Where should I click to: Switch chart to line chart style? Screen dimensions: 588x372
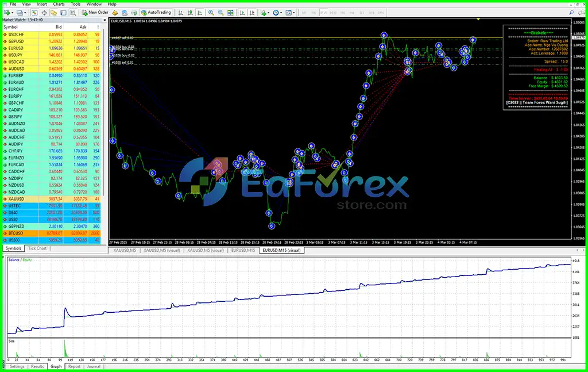point(200,13)
